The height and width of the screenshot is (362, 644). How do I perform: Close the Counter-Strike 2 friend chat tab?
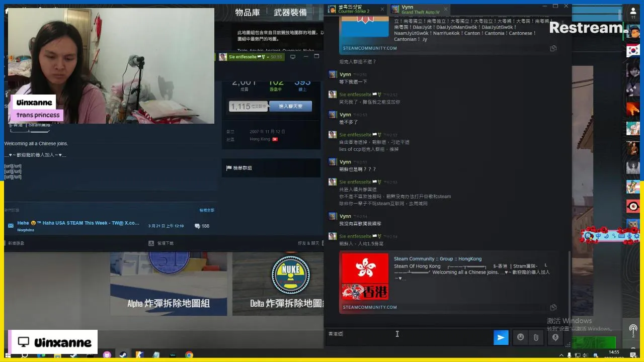pyautogui.click(x=382, y=9)
